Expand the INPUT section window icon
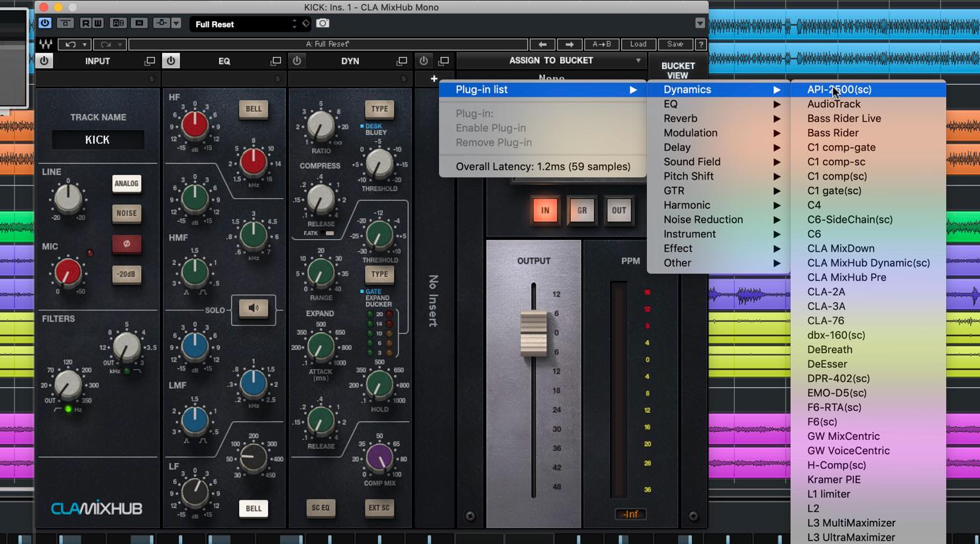 point(150,61)
